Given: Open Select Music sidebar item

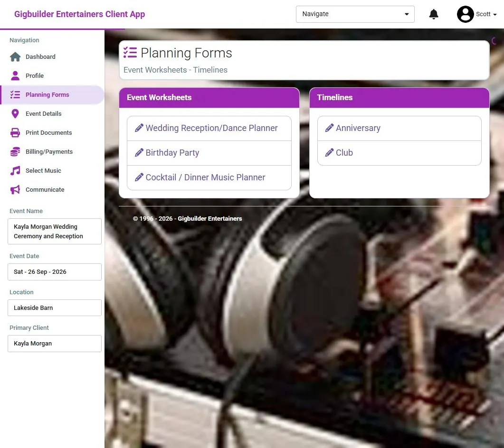Looking at the screenshot, I should (x=52, y=170).
